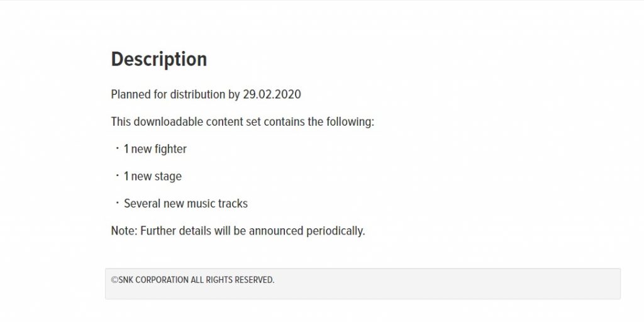
Task: Select the "1 new stage" list item
Action: [153, 177]
